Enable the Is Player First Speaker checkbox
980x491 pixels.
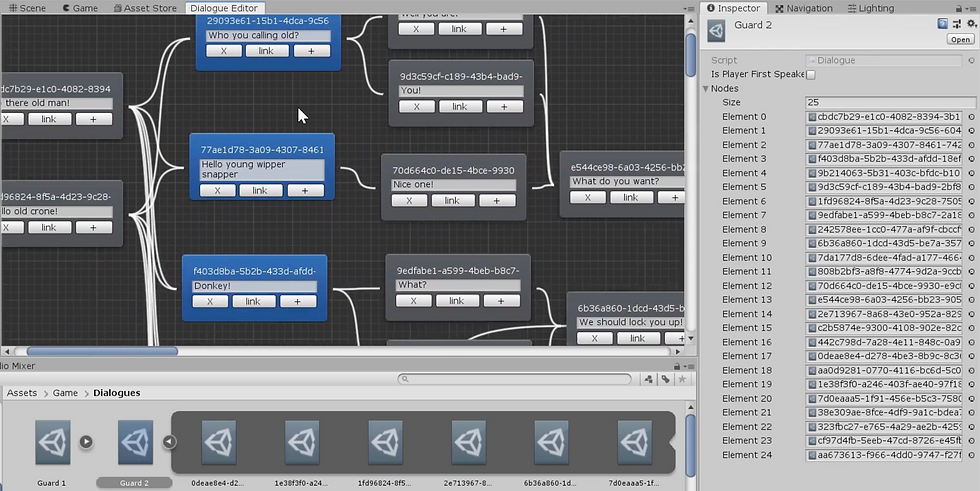[811, 74]
